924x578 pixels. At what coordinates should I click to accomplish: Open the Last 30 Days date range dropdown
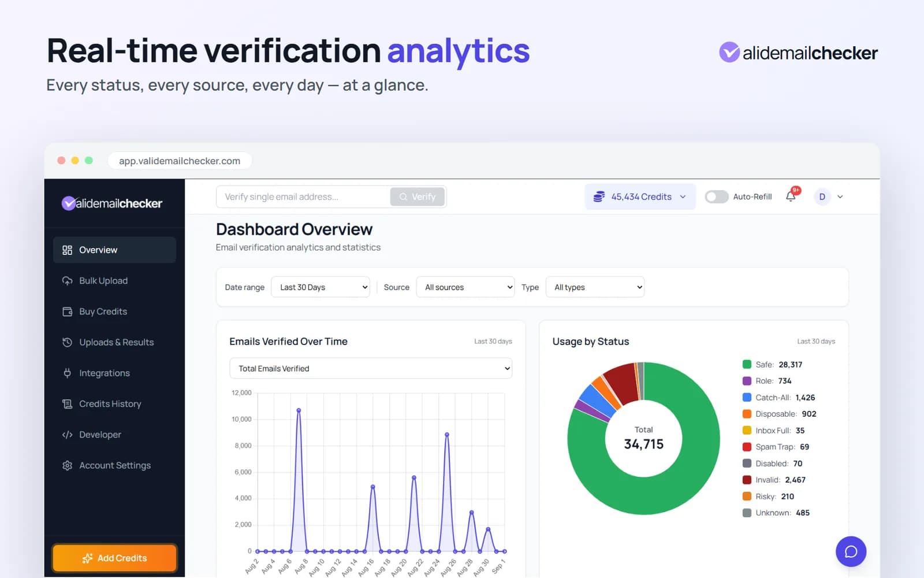coord(321,287)
